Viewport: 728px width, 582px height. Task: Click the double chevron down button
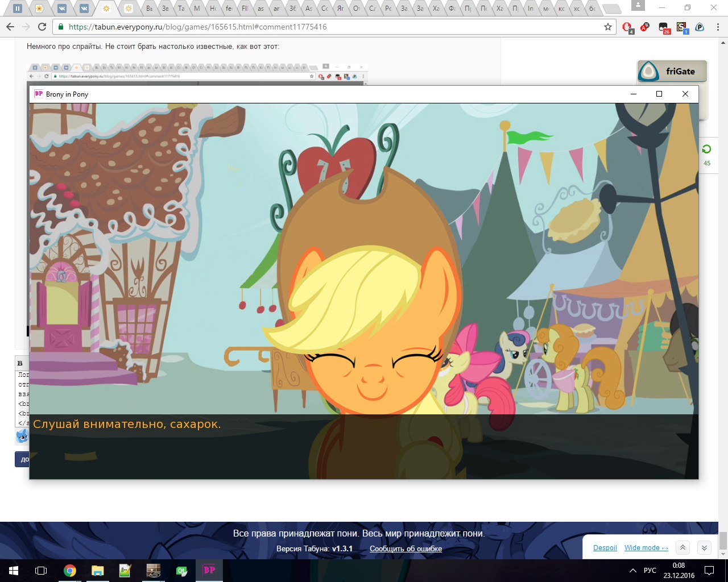[704, 547]
